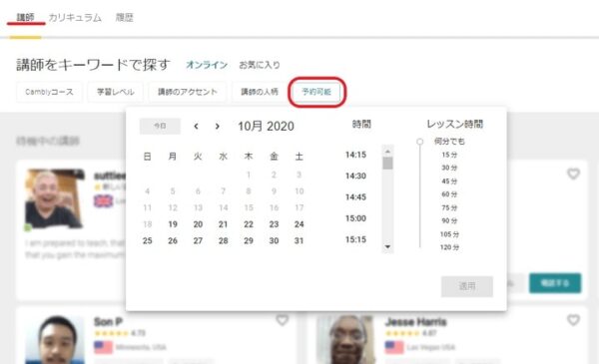
Task: Open the 履歴 tab
Action: [125, 18]
